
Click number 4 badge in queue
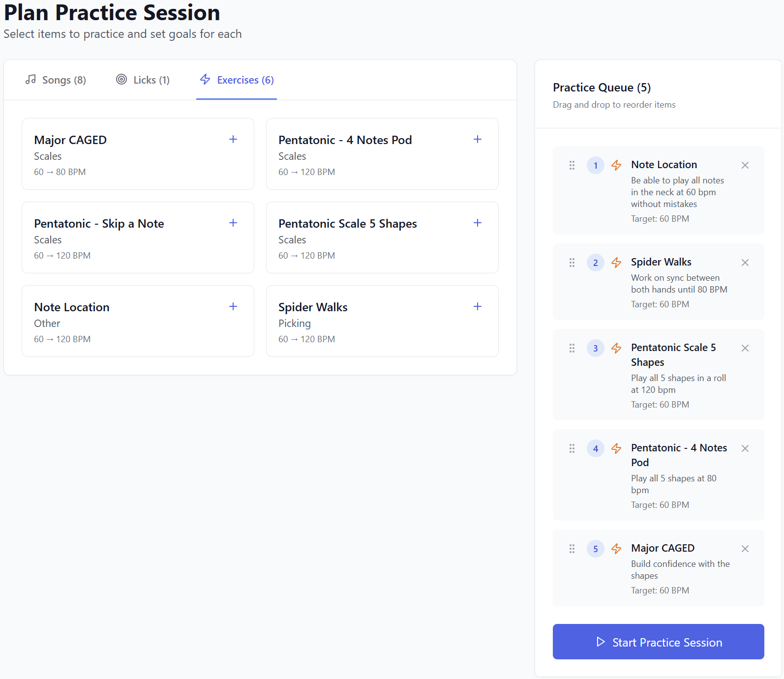coord(596,448)
